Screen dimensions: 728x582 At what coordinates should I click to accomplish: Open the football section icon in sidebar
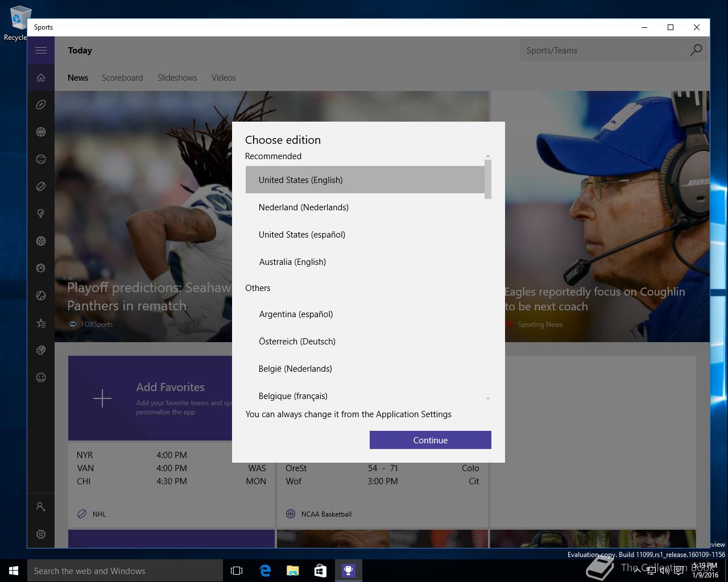41,105
